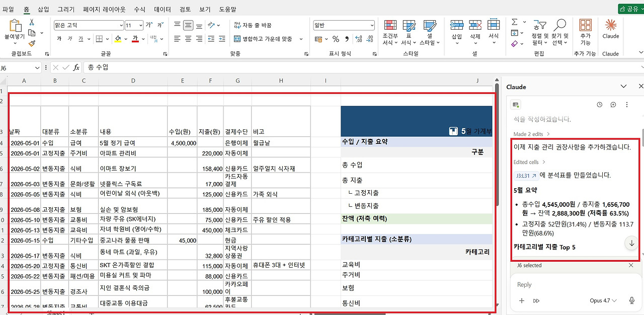644x315 pixels.
Task: Open the merge and center dropdown arrow
Action: [x=301, y=39]
